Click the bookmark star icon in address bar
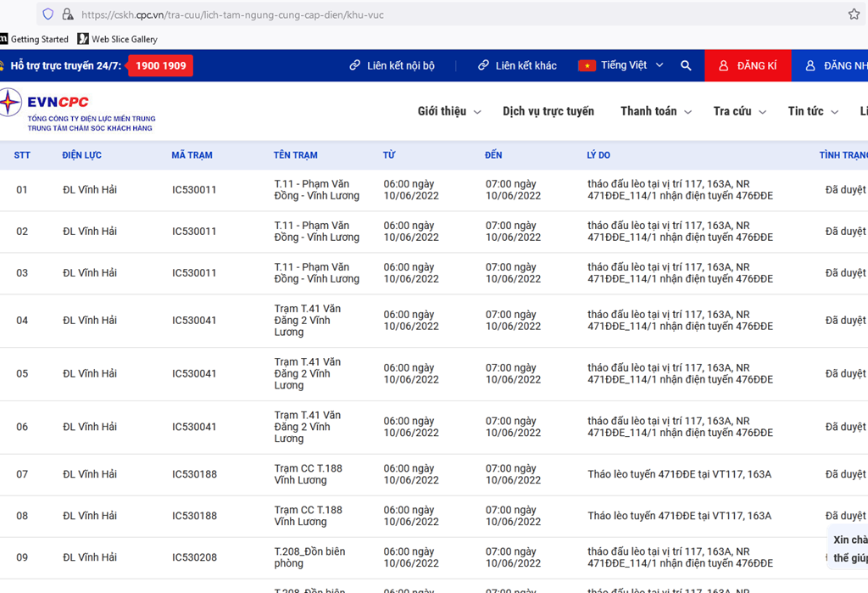The width and height of the screenshot is (868, 593). tap(854, 14)
